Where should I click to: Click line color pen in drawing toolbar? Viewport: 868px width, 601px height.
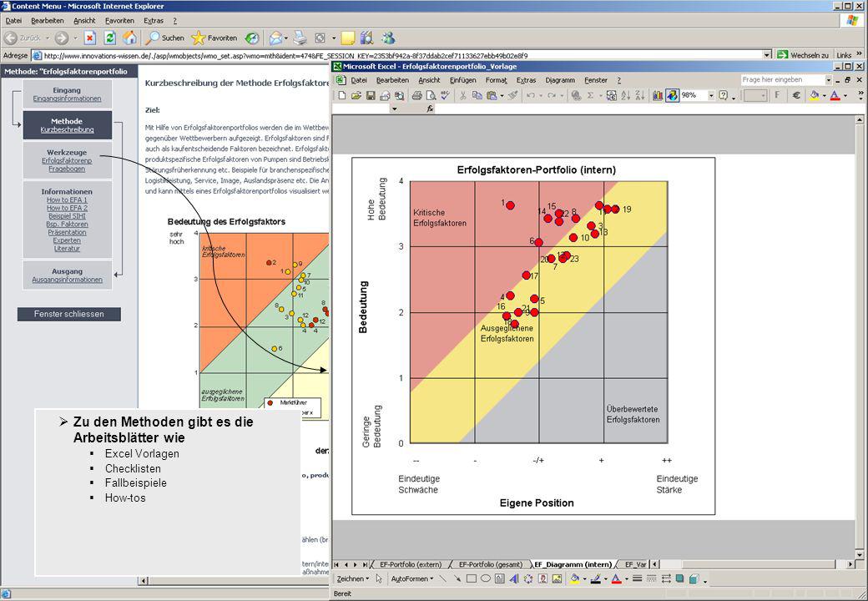pyautogui.click(x=596, y=578)
